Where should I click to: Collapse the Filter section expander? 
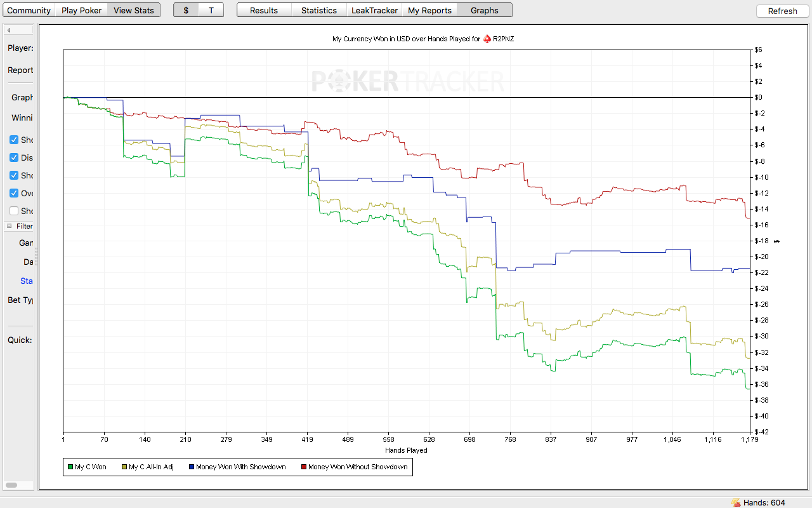[x=9, y=226]
